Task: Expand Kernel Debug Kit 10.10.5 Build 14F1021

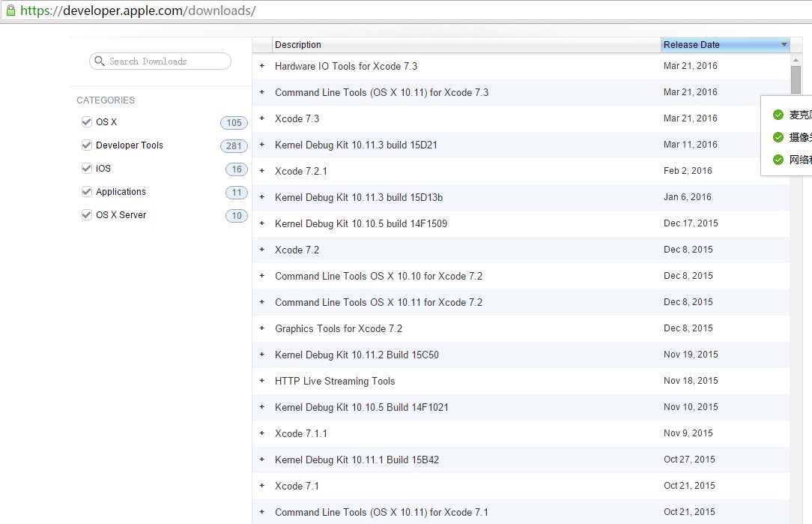Action: pyautogui.click(x=262, y=407)
